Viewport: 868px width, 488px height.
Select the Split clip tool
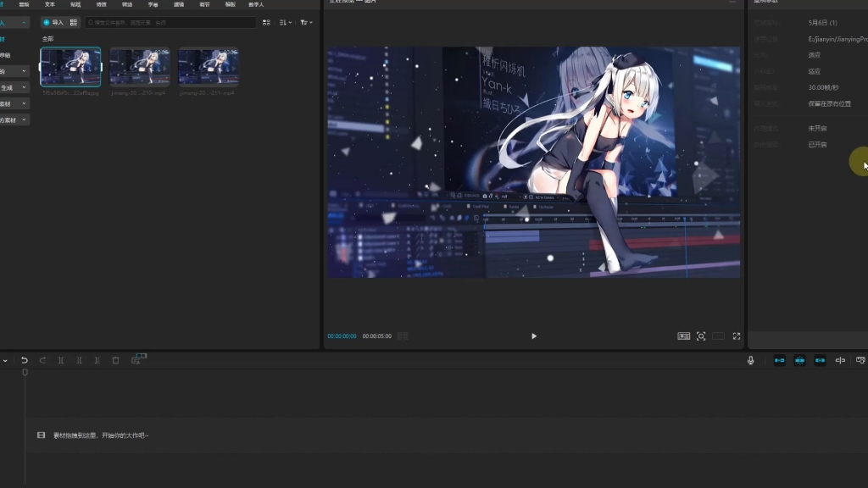[61, 360]
